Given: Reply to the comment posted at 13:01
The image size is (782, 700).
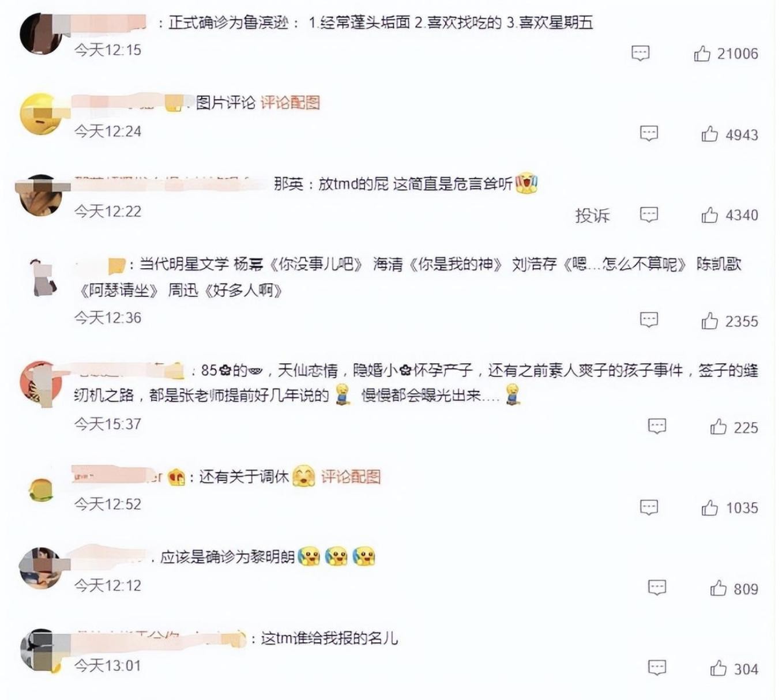Looking at the screenshot, I should coord(657,668).
